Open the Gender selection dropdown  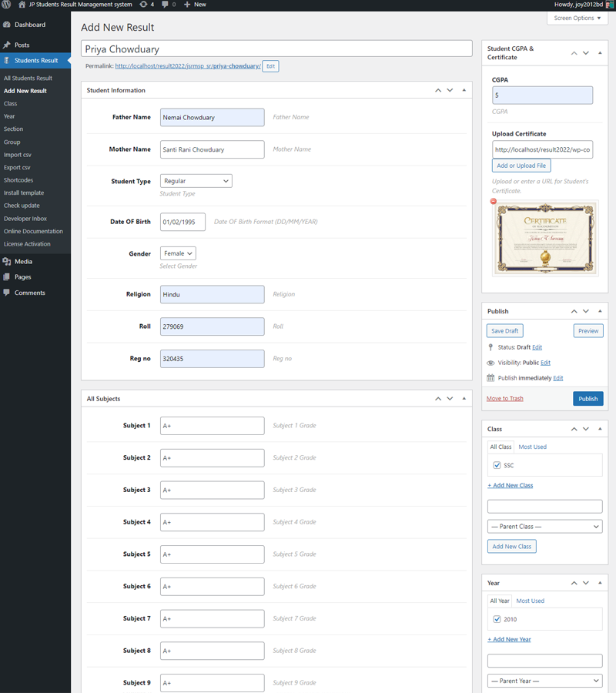(x=178, y=253)
